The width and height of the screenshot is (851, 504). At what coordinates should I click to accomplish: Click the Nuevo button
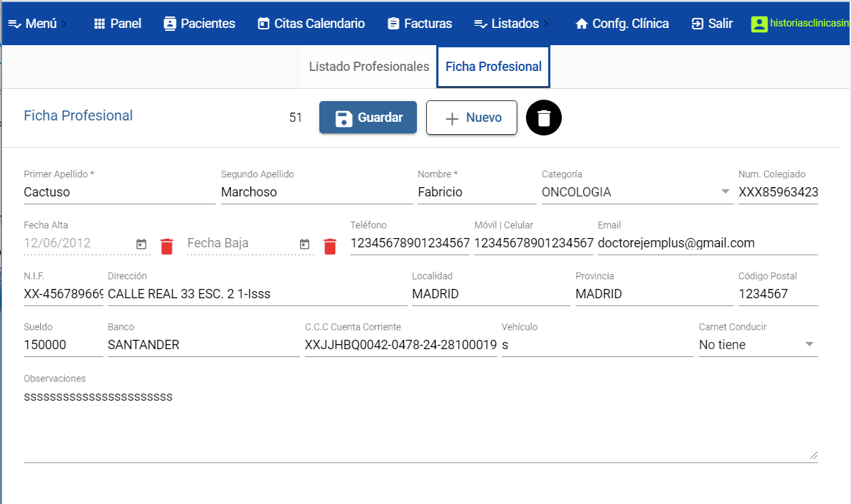pos(471,118)
